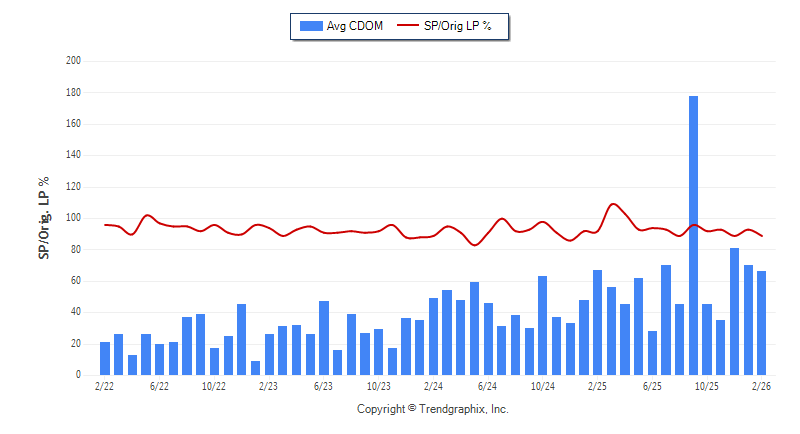Click the bar above the 6/23 label
The height and width of the screenshot is (434, 800).
(x=324, y=337)
